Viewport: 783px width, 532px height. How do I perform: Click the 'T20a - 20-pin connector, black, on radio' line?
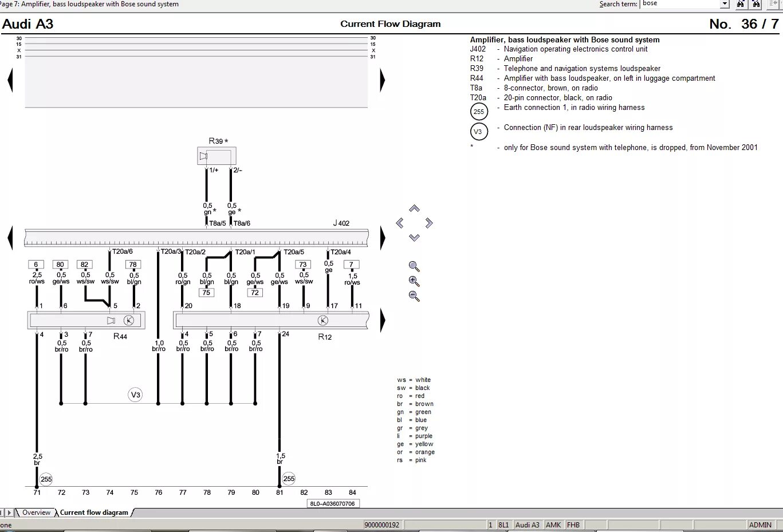point(541,97)
